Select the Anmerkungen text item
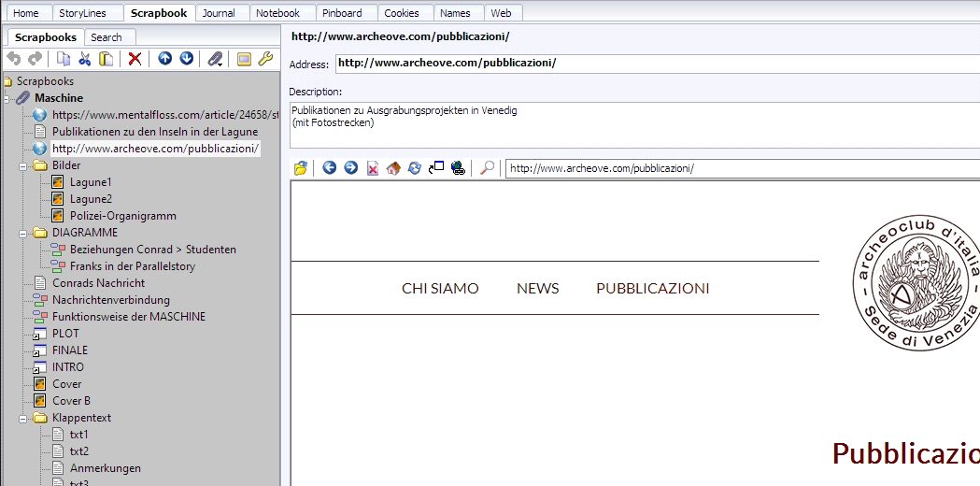 (105, 468)
